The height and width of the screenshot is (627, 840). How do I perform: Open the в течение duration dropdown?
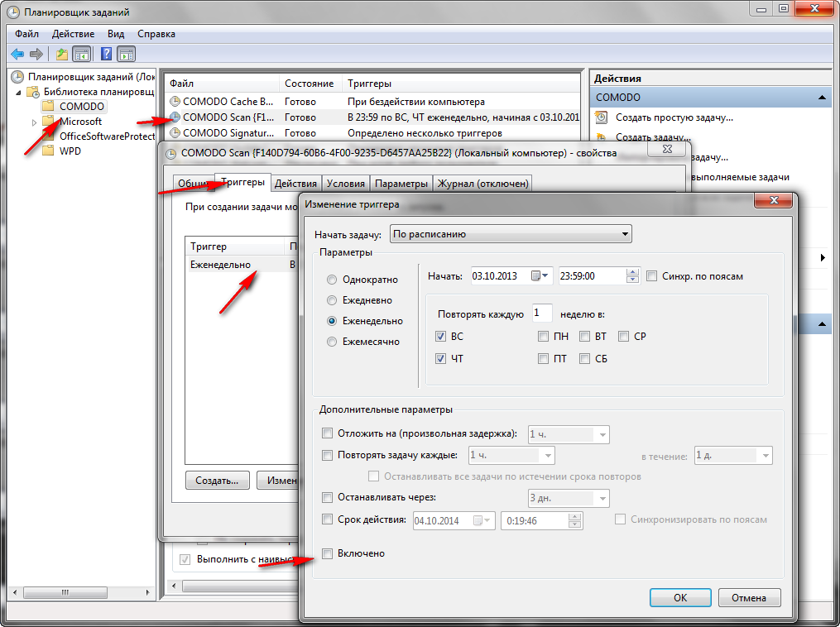point(733,455)
